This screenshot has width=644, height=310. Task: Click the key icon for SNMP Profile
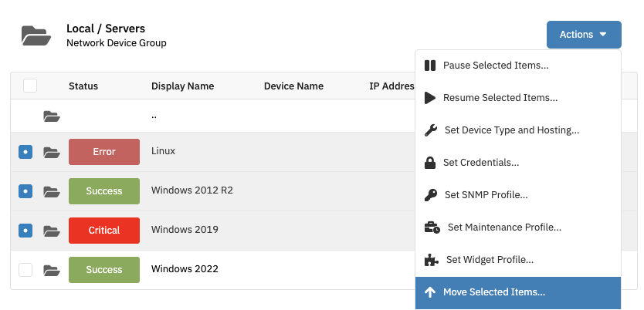[430, 195]
